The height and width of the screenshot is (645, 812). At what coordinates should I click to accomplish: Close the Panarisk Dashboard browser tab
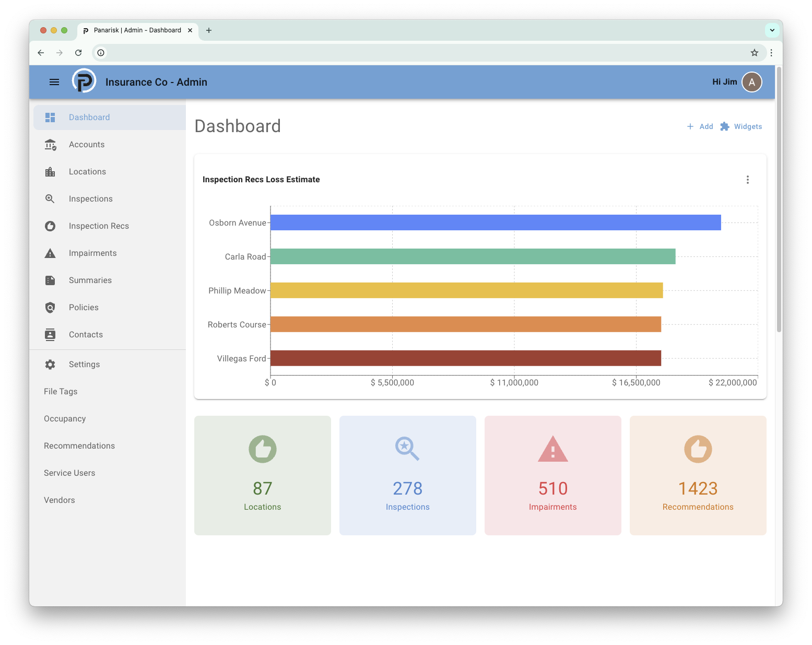click(190, 30)
